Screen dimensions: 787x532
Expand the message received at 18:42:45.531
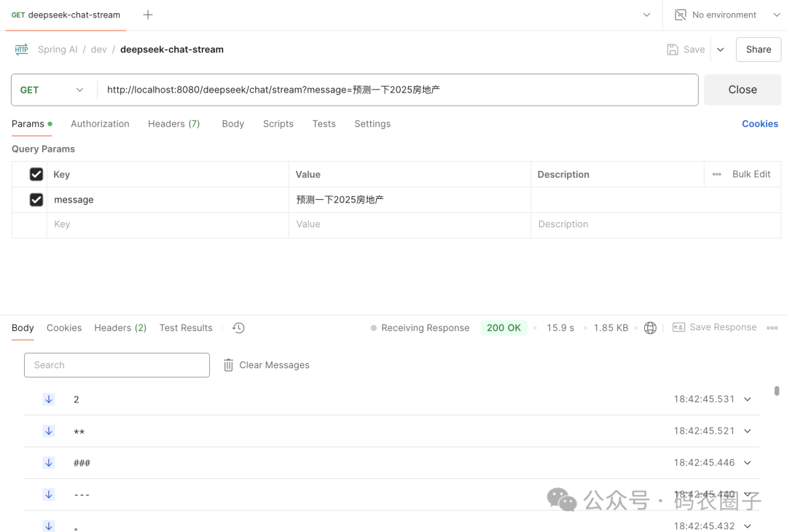tap(748, 399)
